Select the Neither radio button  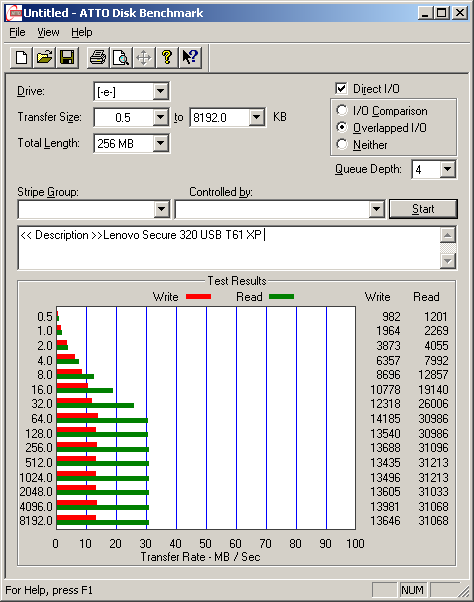342,144
